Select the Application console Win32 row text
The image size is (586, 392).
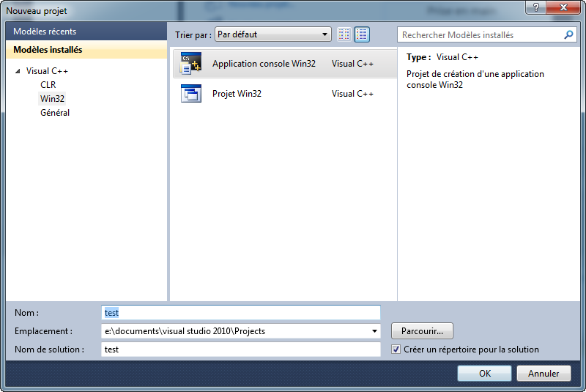pyautogui.click(x=264, y=64)
